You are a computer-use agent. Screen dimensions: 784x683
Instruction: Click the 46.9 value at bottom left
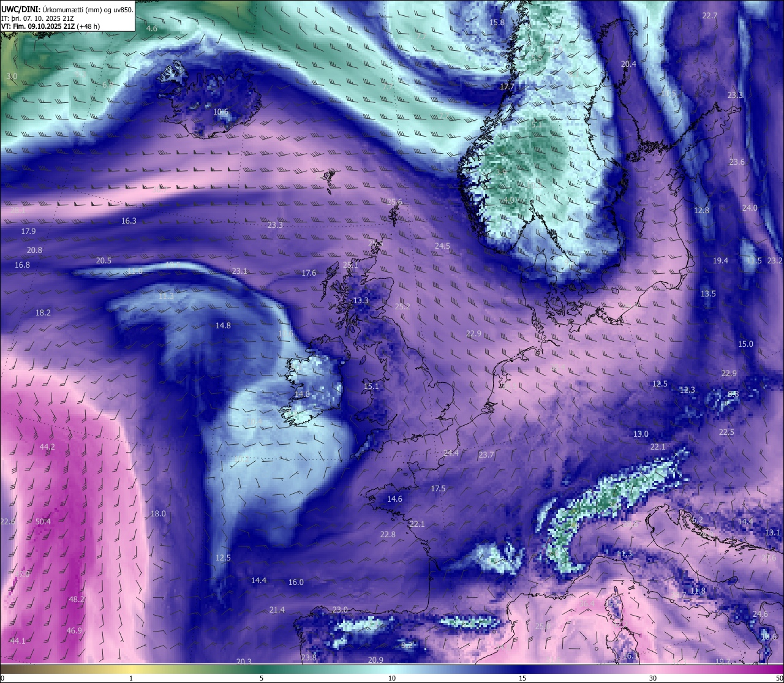pos(74,631)
